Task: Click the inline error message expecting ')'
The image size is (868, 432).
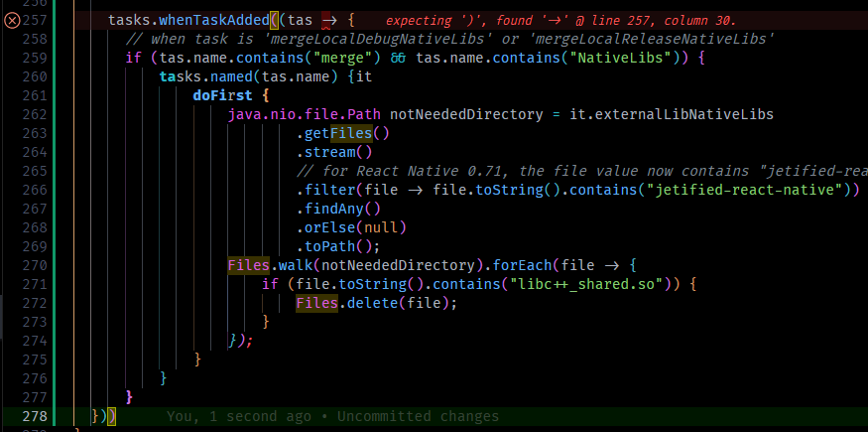Action: pos(560,21)
